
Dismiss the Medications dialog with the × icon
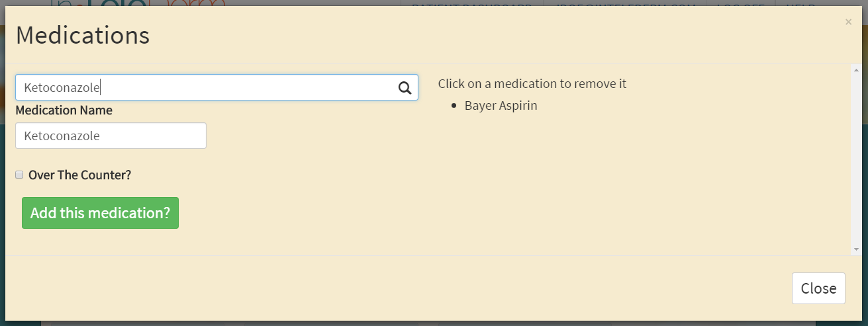pos(848,22)
